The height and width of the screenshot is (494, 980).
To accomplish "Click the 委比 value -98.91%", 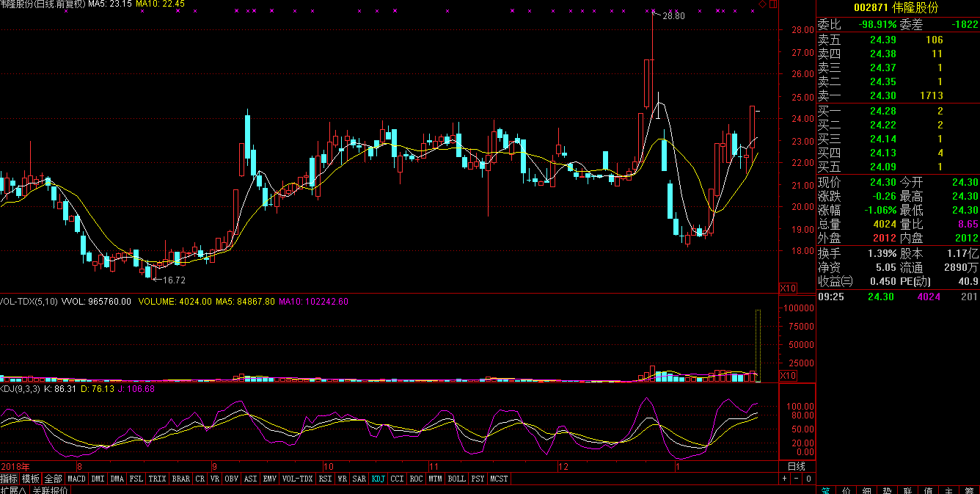I will [876, 25].
